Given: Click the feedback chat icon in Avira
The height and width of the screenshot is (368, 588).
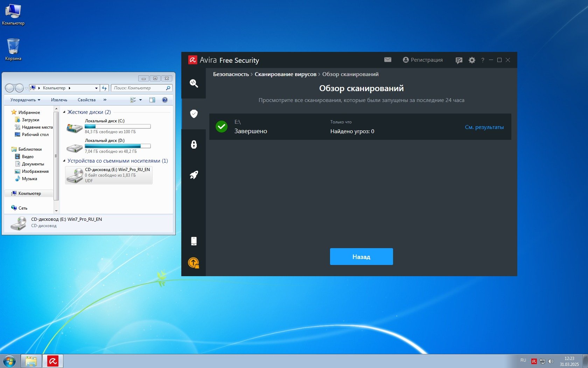Looking at the screenshot, I should (458, 60).
